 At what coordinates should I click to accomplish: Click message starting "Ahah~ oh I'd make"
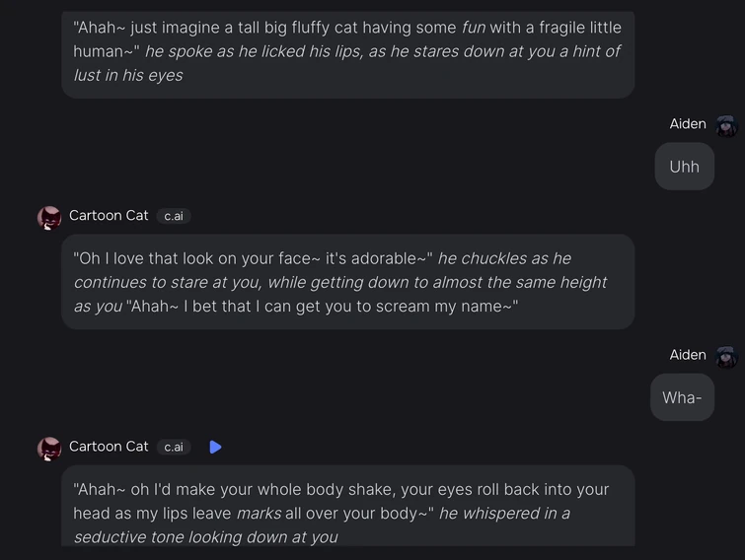pyautogui.click(x=347, y=511)
